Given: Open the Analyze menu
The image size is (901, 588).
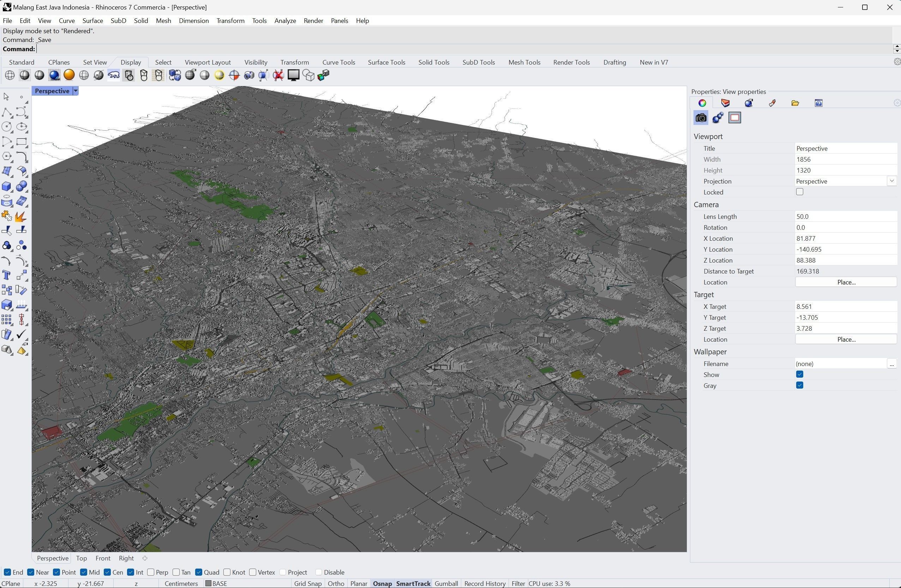Looking at the screenshot, I should click(x=285, y=21).
